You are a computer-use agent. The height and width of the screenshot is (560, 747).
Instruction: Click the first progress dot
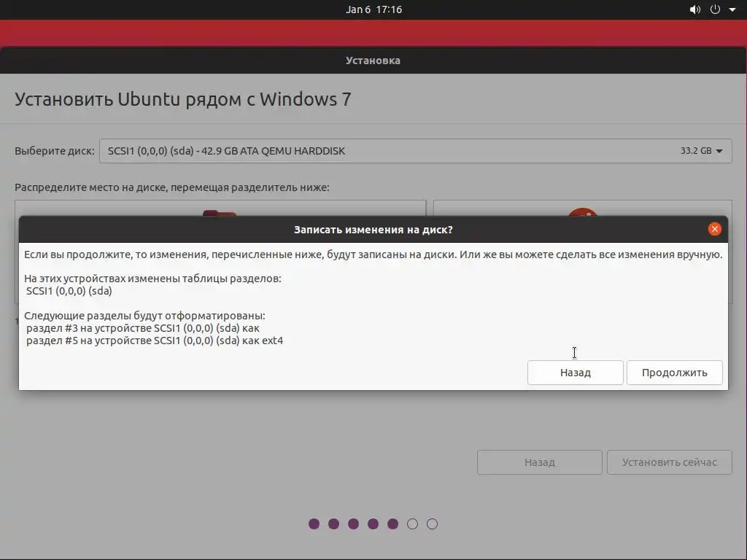(x=314, y=524)
